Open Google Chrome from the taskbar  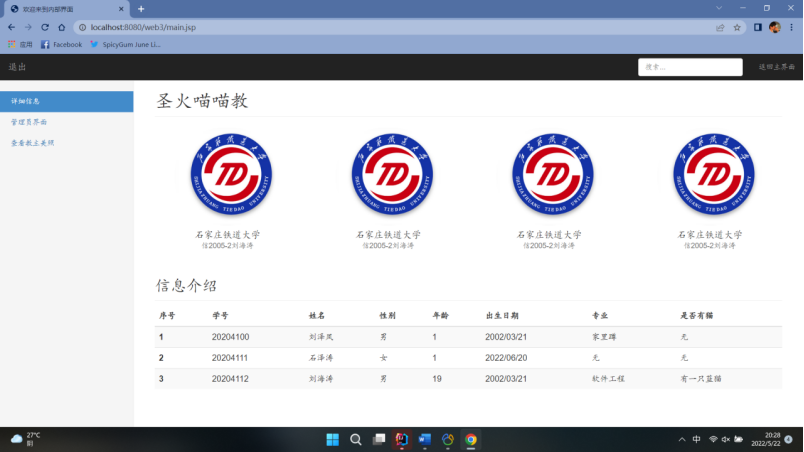[471, 440]
